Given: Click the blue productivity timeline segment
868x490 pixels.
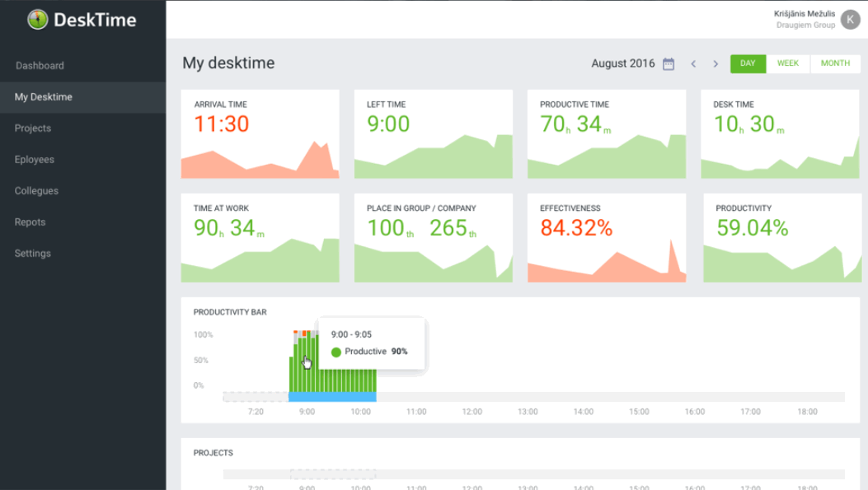Looking at the screenshot, I should (332, 397).
